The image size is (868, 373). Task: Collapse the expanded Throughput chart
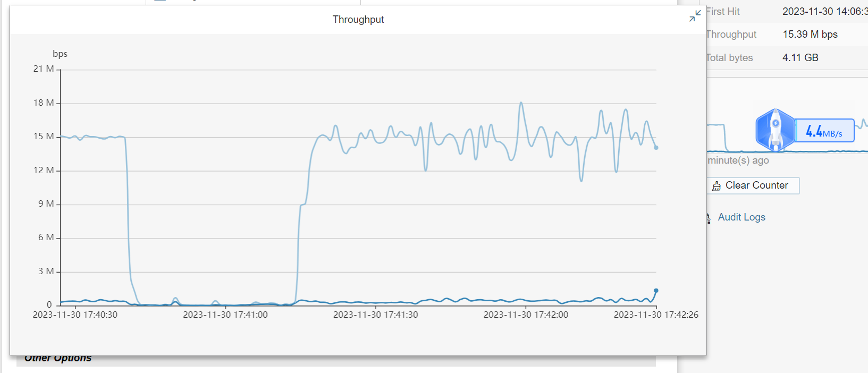(695, 16)
